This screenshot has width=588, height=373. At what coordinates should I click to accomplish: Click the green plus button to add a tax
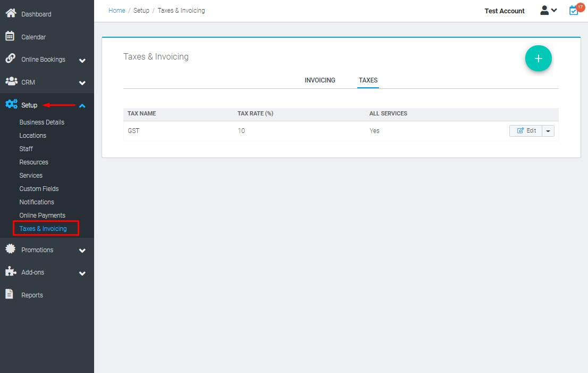click(x=538, y=58)
